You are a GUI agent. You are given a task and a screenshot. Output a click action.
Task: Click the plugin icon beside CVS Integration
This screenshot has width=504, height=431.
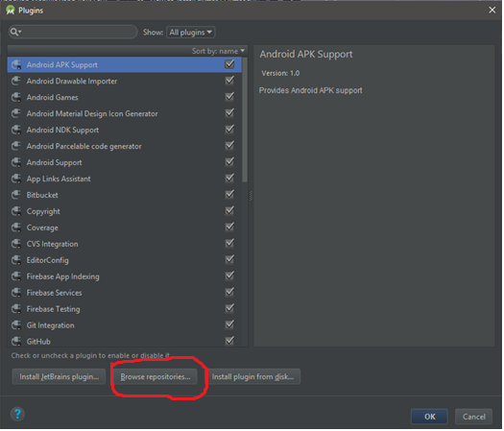16,244
